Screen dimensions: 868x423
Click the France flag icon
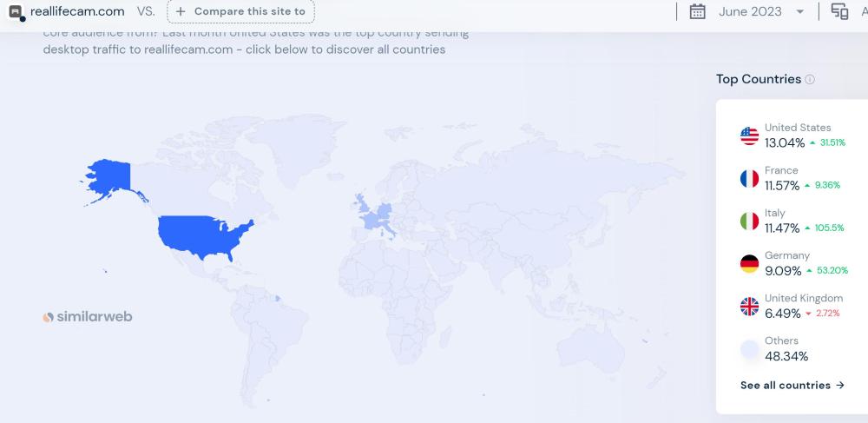749,179
